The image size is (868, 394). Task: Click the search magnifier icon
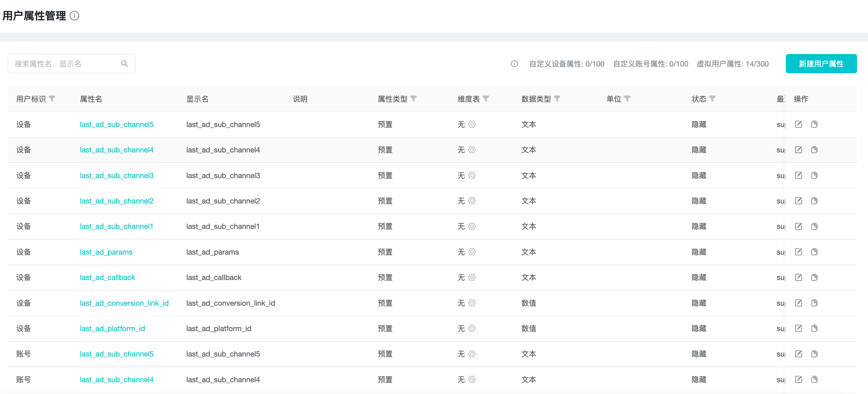point(124,64)
